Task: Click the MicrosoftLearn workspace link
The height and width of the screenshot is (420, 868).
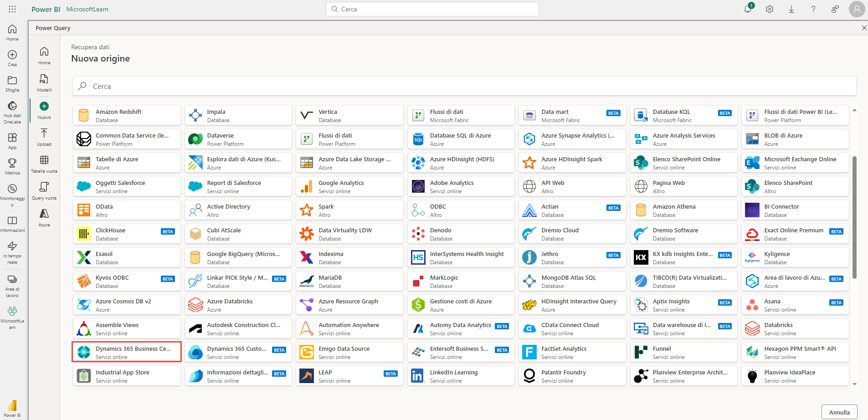Action: click(x=87, y=9)
